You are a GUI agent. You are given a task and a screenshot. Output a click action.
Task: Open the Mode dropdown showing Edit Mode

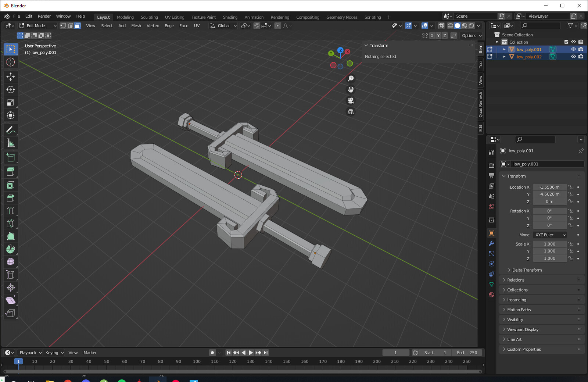37,26
